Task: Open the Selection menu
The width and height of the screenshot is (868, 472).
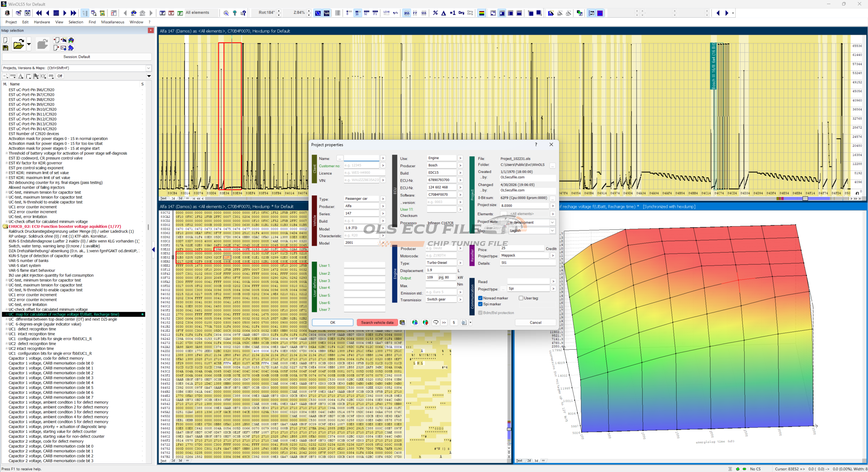Action: [x=76, y=22]
